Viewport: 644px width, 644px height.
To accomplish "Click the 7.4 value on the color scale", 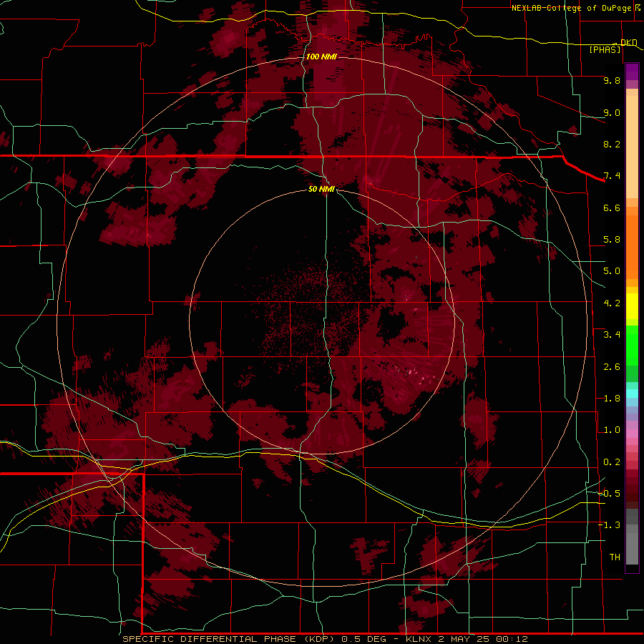I will click(612, 176).
